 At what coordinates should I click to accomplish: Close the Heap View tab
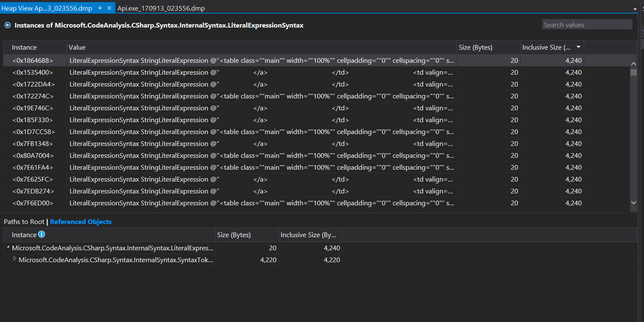pyautogui.click(x=109, y=8)
